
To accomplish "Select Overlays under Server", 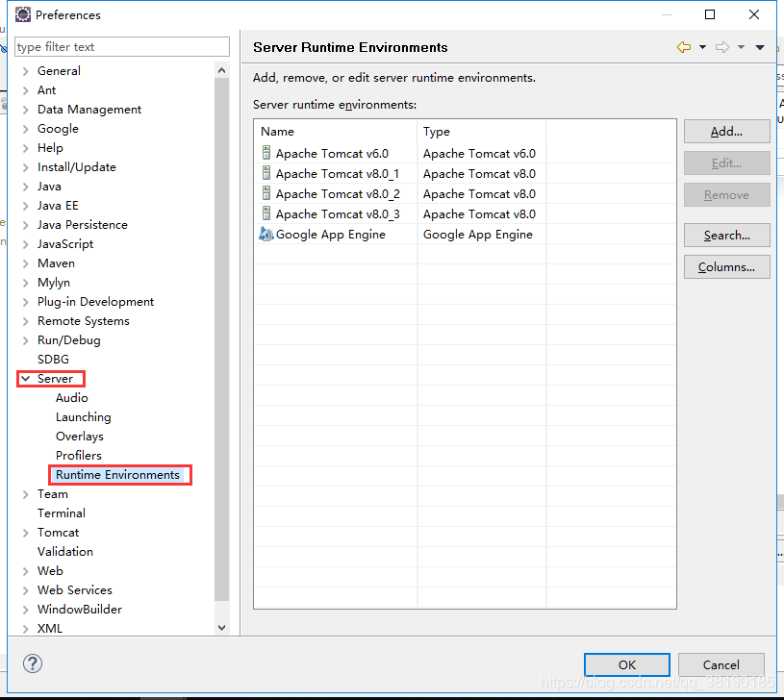I will 80,437.
